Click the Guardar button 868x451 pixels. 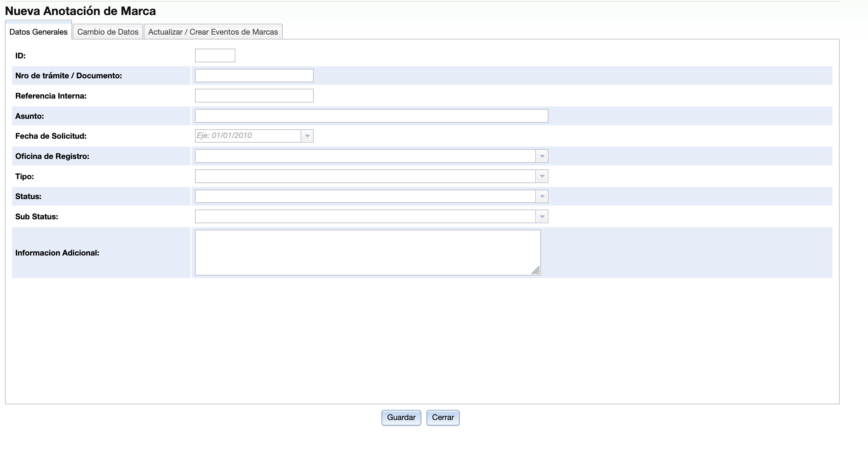[x=401, y=417]
